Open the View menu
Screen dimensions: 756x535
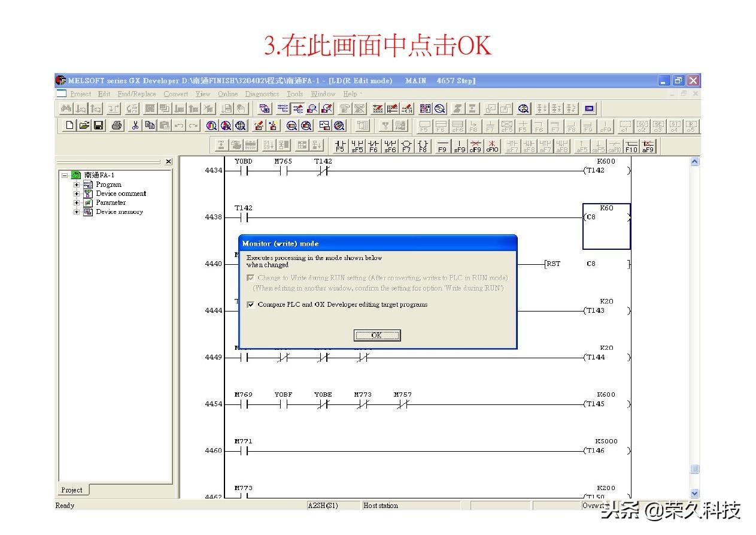203,94
